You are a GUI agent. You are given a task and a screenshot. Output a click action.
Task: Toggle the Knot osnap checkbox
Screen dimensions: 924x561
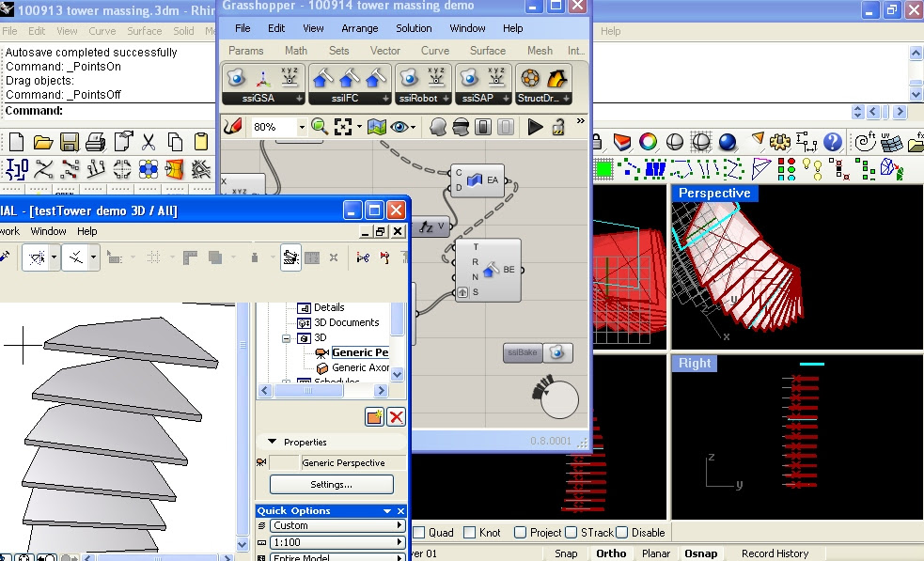pos(470,532)
